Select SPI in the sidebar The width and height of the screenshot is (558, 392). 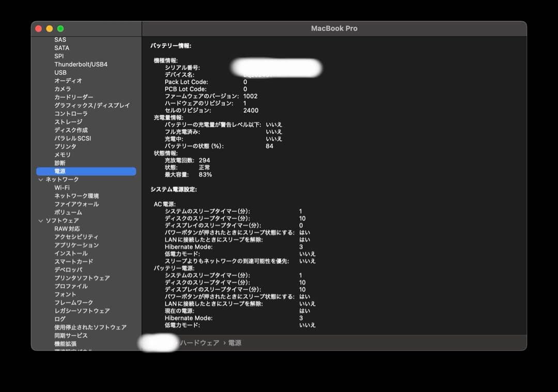coord(59,56)
